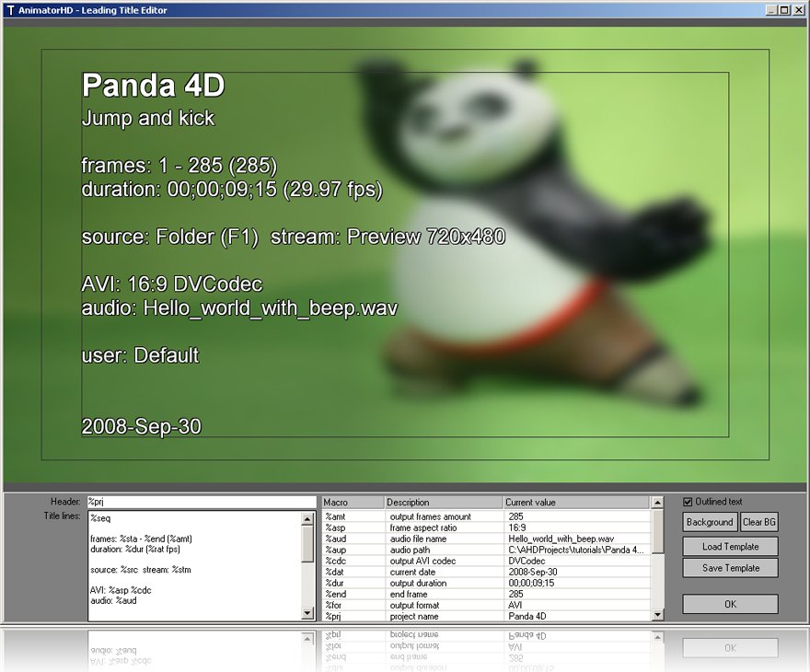The image size is (810, 672).
Task: Select the %prj macro in the list
Action: [486, 616]
